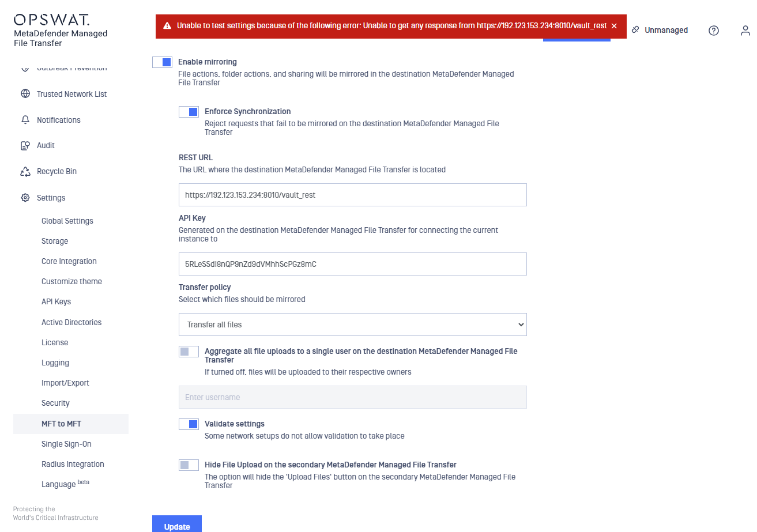Click the error message text in banner

(391, 26)
